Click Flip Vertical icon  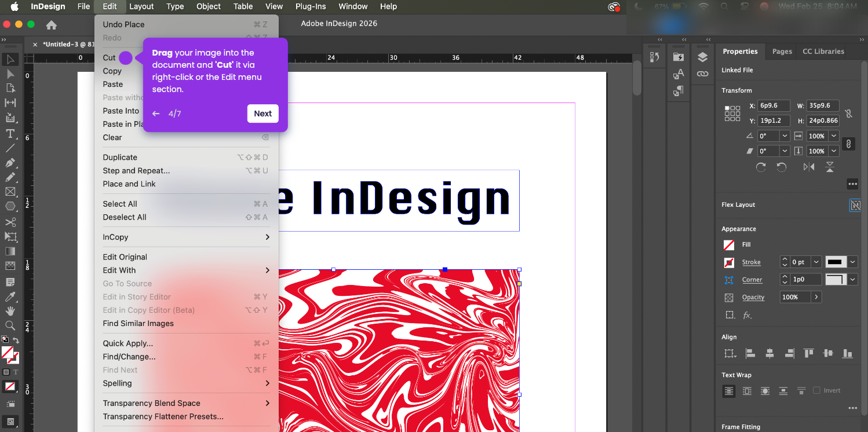(x=830, y=167)
